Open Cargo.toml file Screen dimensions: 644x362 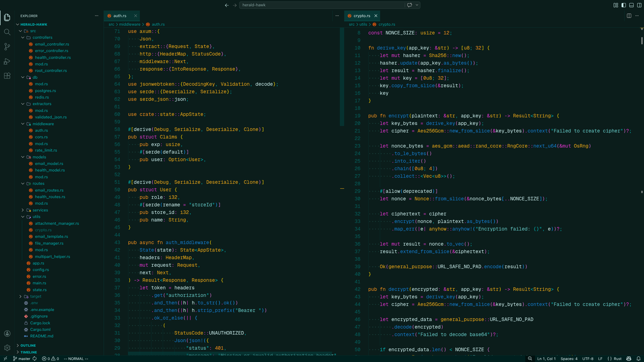(40, 330)
